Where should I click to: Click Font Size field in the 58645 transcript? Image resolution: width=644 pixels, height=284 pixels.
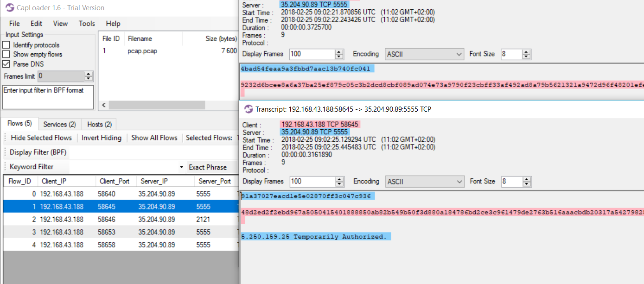(x=511, y=182)
